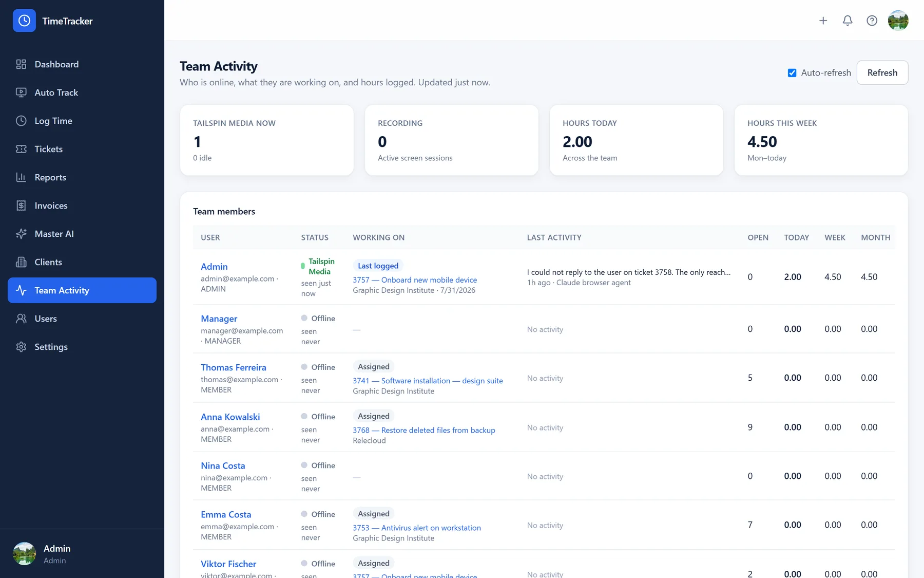The width and height of the screenshot is (924, 578).
Task: Click the Reports bar chart icon
Action: 21,177
